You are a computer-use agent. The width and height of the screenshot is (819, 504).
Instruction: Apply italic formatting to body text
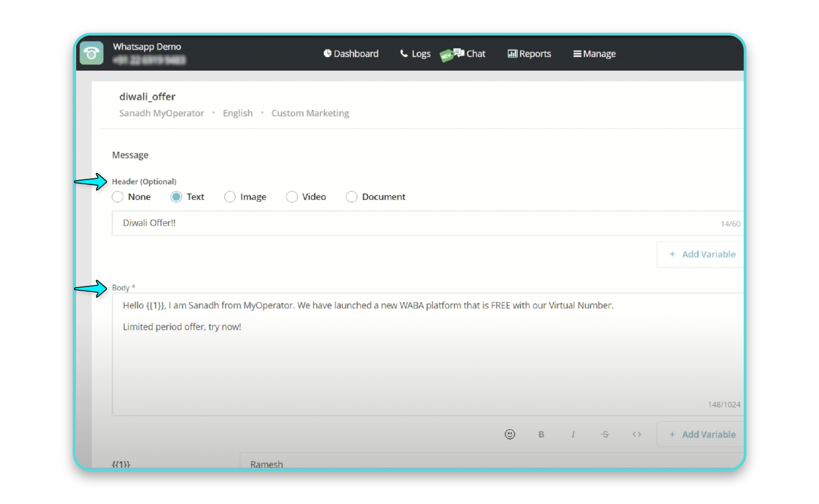pyautogui.click(x=573, y=434)
